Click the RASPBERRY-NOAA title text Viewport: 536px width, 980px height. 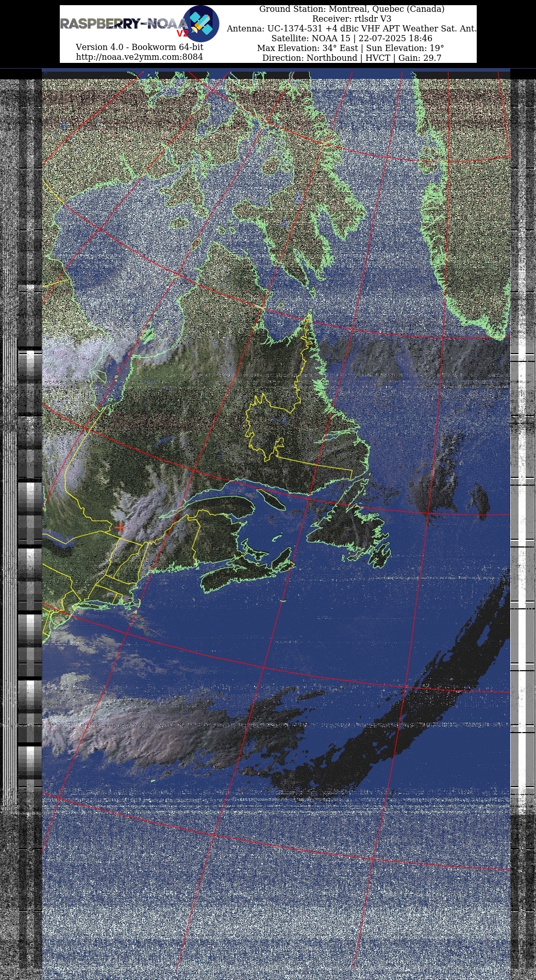point(124,24)
